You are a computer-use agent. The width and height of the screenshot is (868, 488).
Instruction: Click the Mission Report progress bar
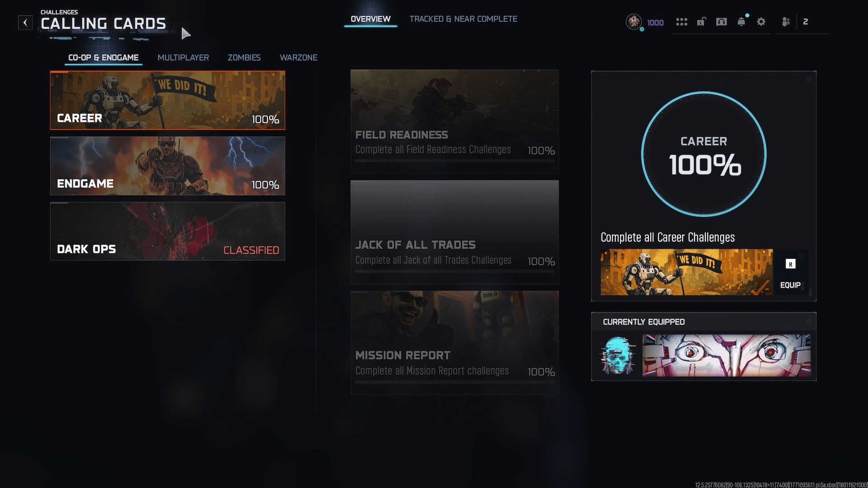tap(454, 382)
